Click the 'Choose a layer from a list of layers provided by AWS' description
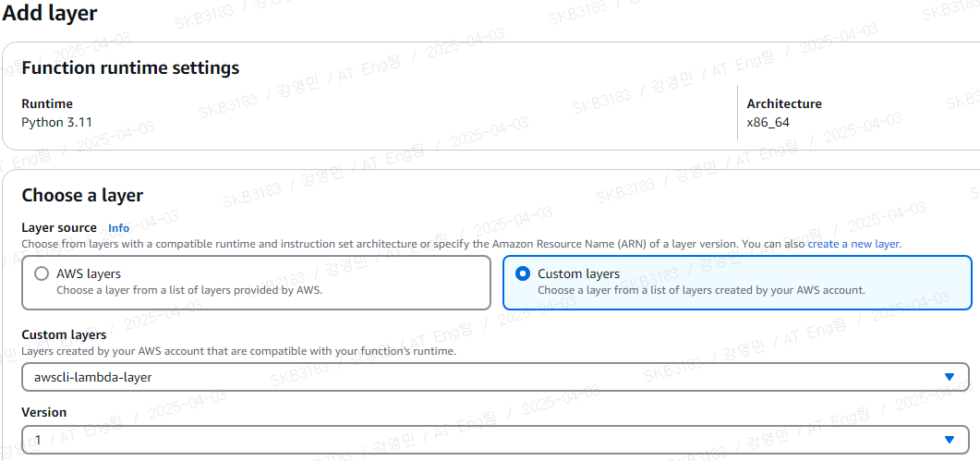 pos(189,290)
